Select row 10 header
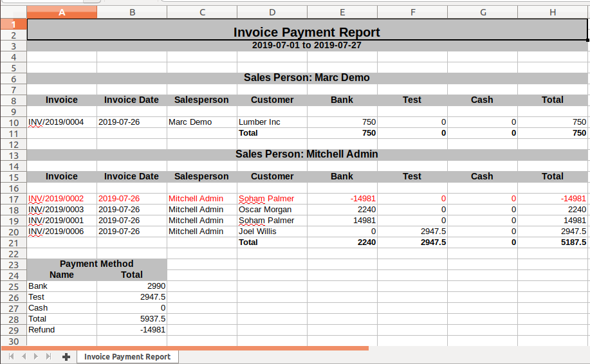The image size is (590, 364). (14, 123)
